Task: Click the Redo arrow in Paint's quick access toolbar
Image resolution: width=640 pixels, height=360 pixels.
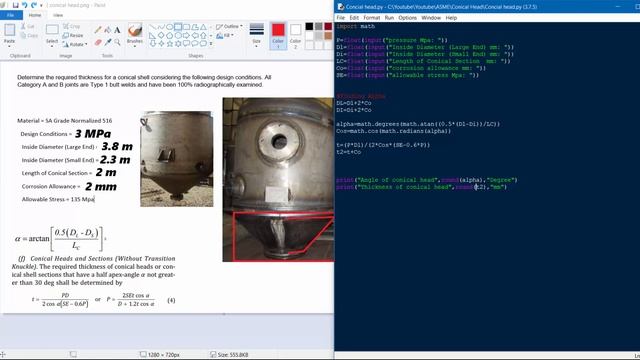Action: point(33,5)
